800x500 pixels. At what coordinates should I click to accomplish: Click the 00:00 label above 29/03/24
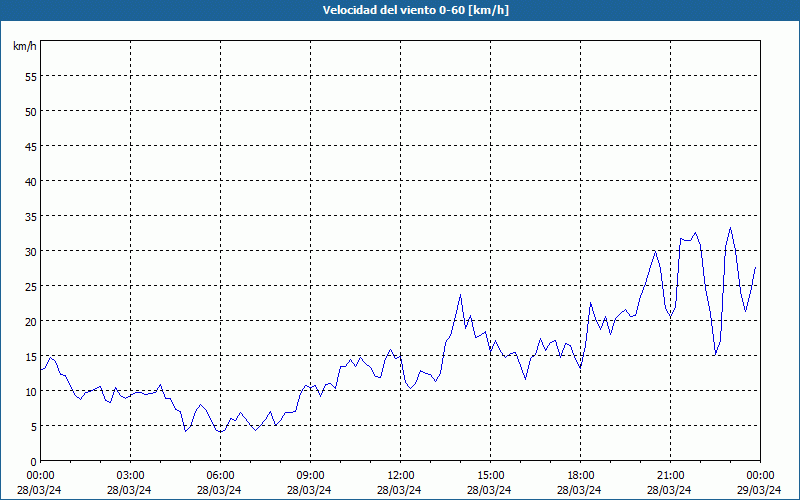760,476
